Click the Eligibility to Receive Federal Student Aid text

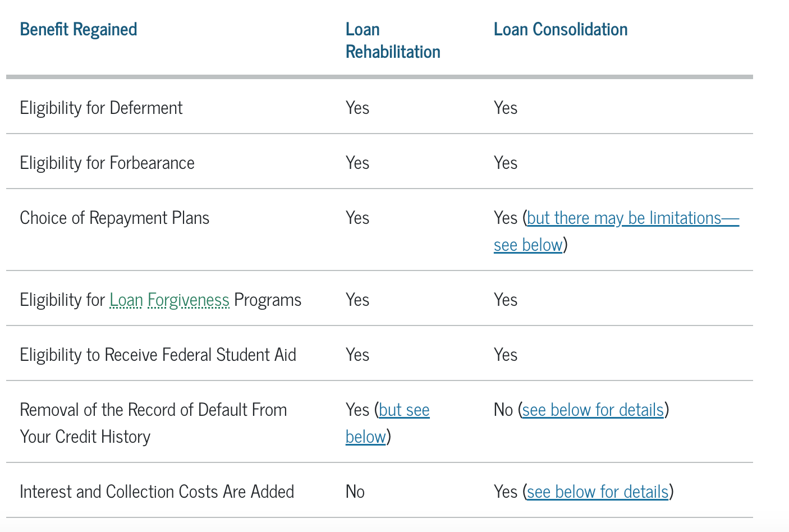click(x=158, y=355)
